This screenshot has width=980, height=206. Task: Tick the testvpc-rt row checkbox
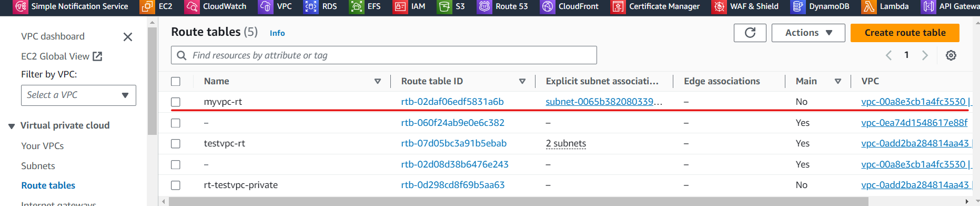tap(176, 144)
